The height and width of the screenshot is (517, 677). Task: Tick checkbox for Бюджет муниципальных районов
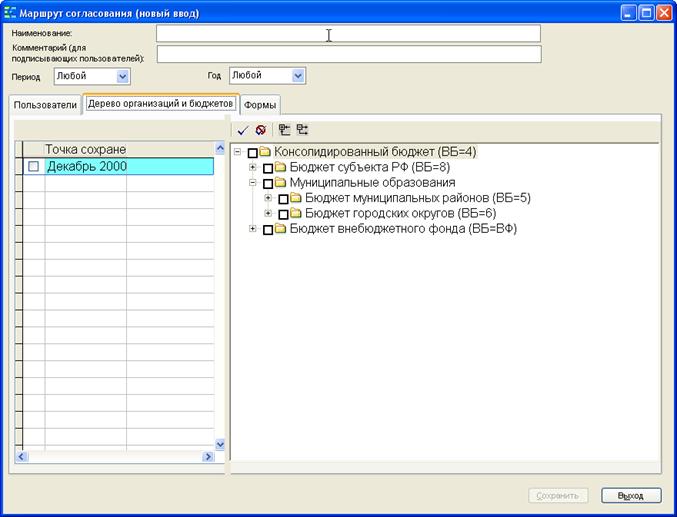(x=283, y=199)
